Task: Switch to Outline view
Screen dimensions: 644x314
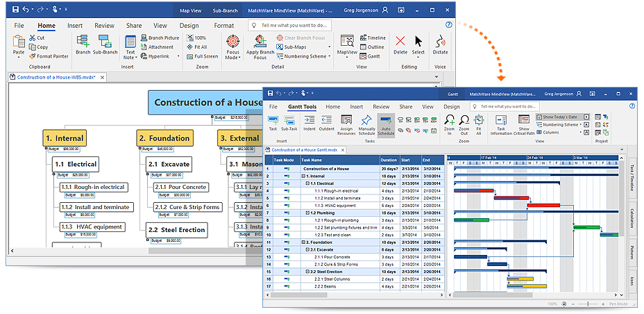Action: 372,47
